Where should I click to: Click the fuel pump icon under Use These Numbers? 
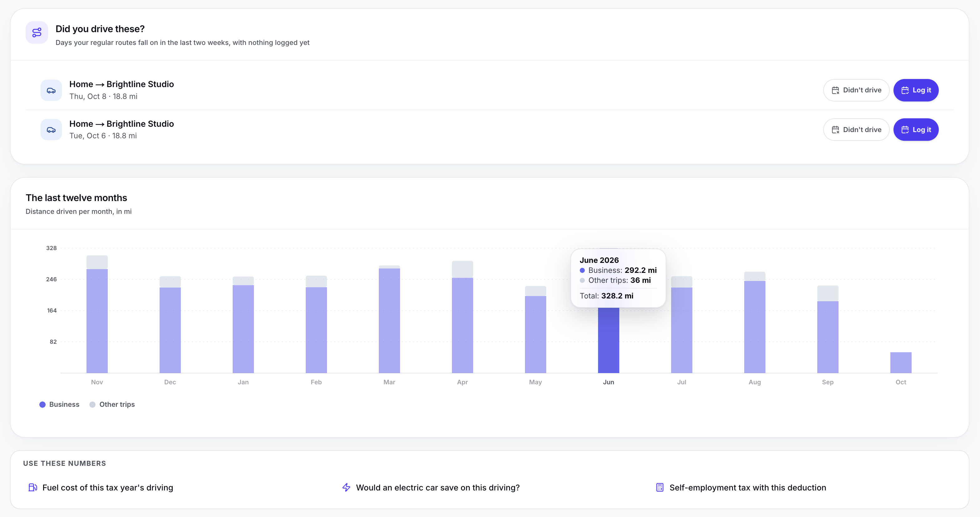[x=33, y=487]
